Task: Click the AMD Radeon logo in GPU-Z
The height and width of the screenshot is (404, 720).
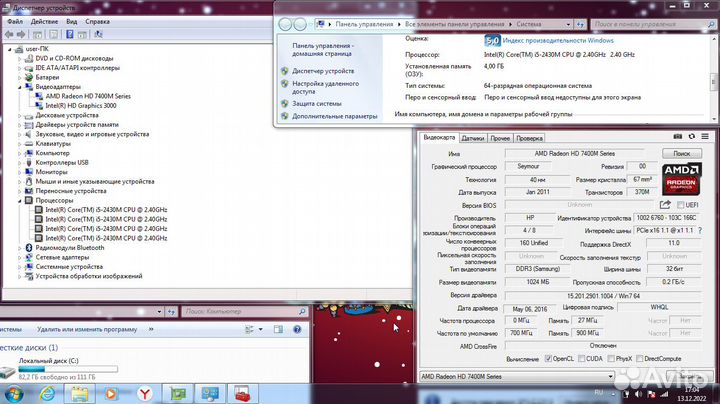Action: (x=681, y=180)
